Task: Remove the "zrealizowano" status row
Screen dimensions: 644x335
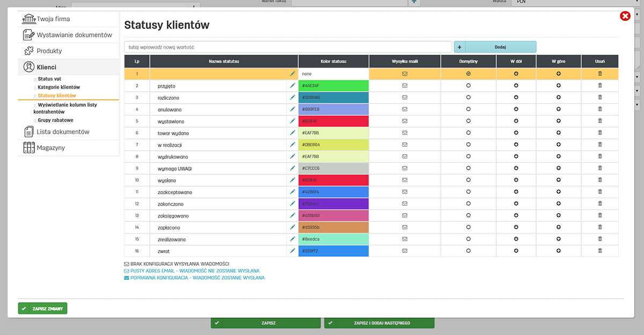Action: [x=599, y=239]
